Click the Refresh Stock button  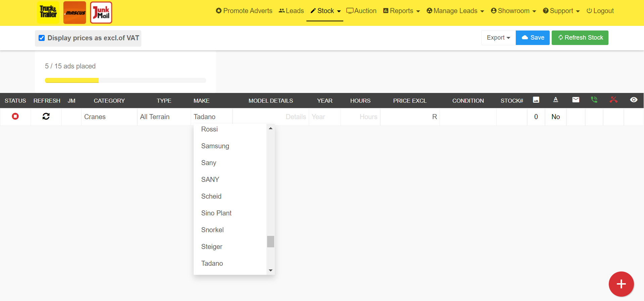tap(580, 38)
